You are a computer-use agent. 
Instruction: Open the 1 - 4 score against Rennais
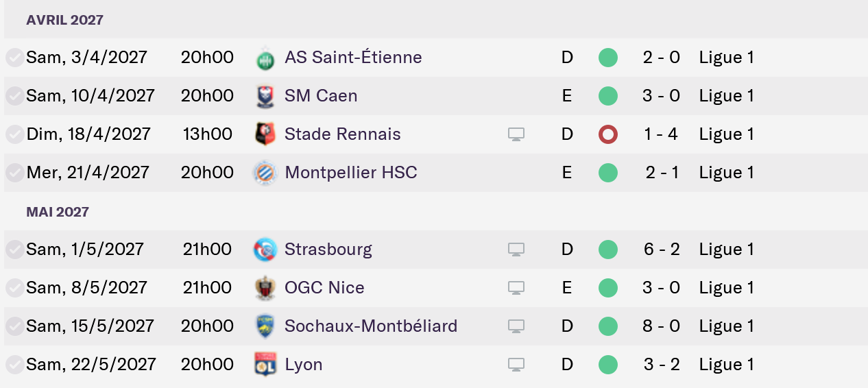point(661,134)
